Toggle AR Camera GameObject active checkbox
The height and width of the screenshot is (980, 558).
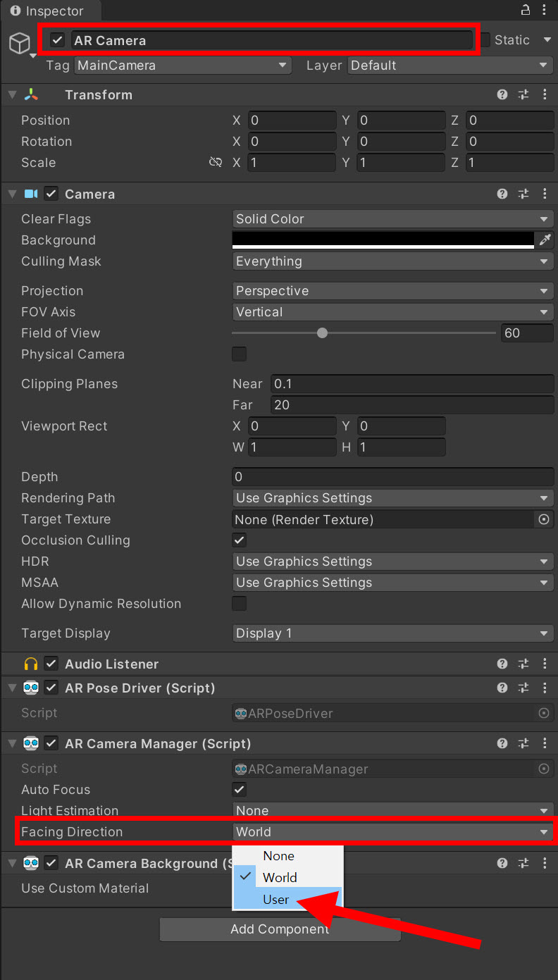click(58, 40)
